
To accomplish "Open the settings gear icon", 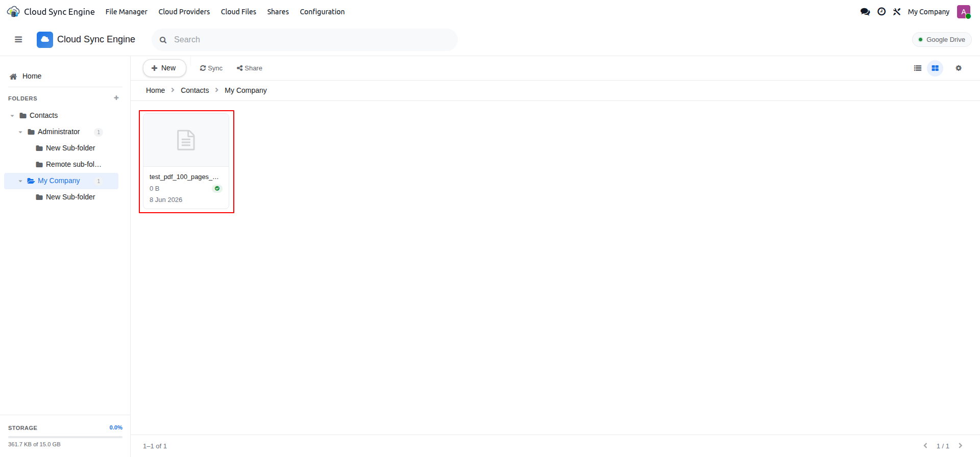I will click(x=959, y=68).
